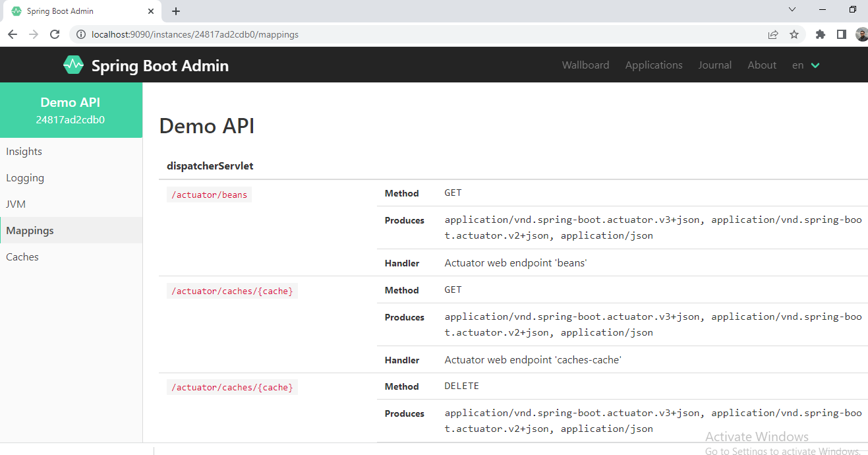Reload the page with the refresh icon
Image resolution: width=868 pixels, height=455 pixels.
coord(55,34)
